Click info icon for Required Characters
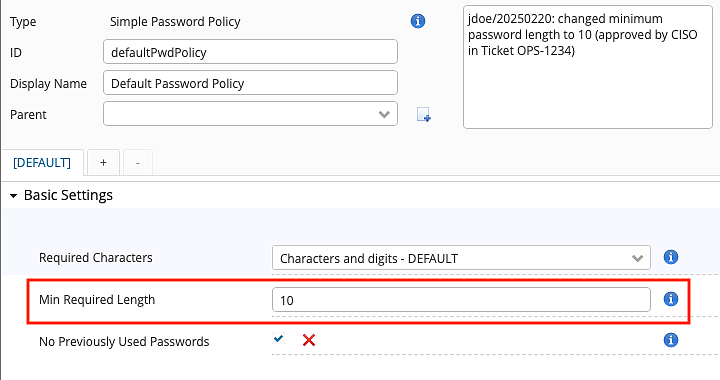The image size is (720, 380). [x=670, y=257]
